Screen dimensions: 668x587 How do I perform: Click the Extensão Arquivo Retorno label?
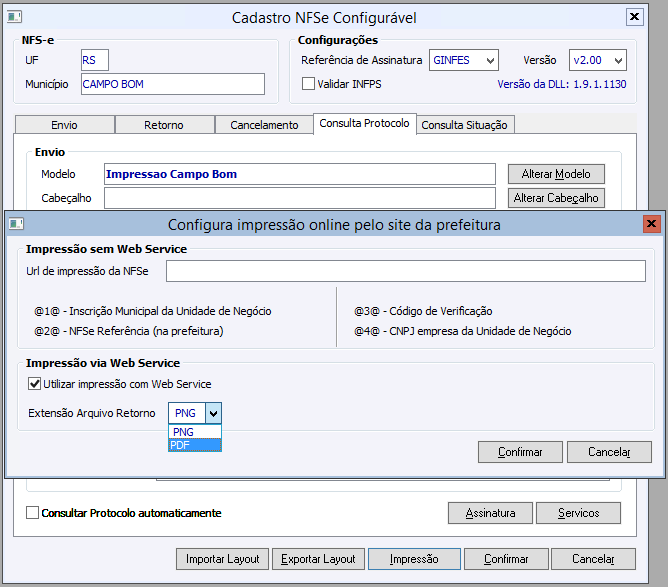tap(92, 413)
